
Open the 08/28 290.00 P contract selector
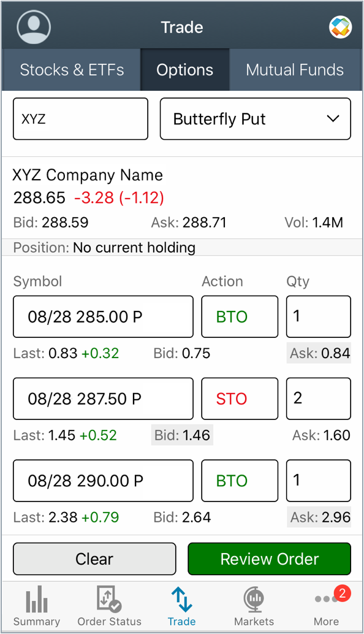(x=102, y=481)
